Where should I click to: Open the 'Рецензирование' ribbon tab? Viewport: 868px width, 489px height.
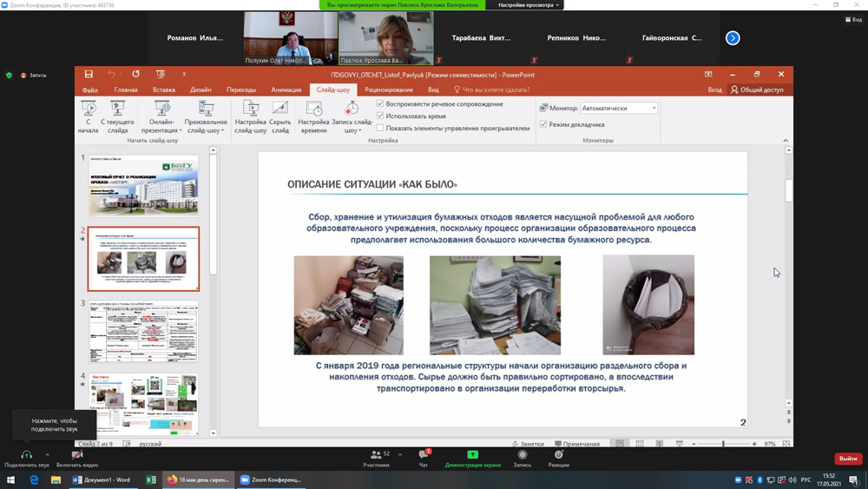click(x=389, y=89)
